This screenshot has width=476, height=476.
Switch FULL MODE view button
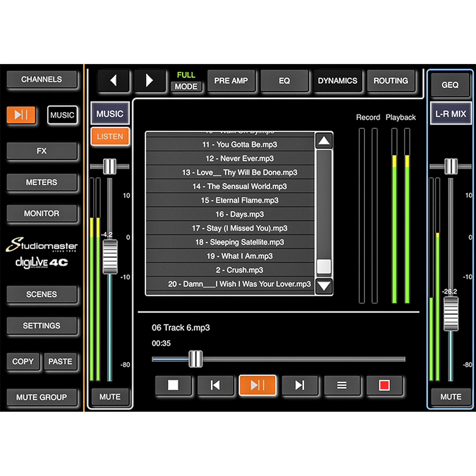pos(186,86)
